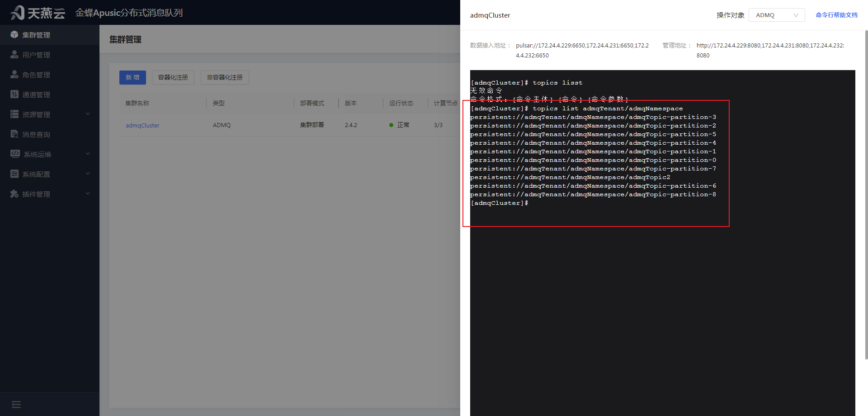This screenshot has width=868, height=416.
Task: Open 资源管理 menu item
Action: pyautogui.click(x=50, y=114)
